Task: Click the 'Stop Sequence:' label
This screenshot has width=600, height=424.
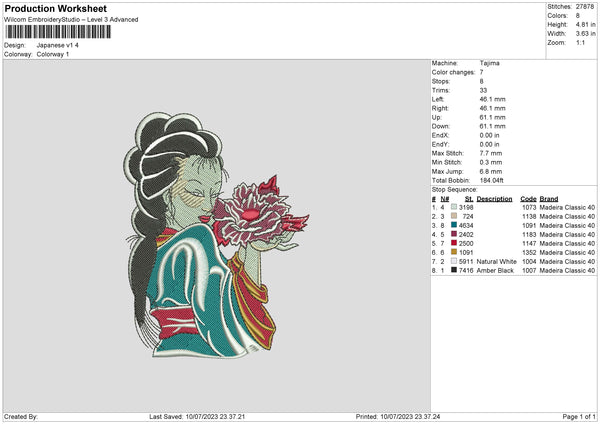Action: click(x=455, y=190)
